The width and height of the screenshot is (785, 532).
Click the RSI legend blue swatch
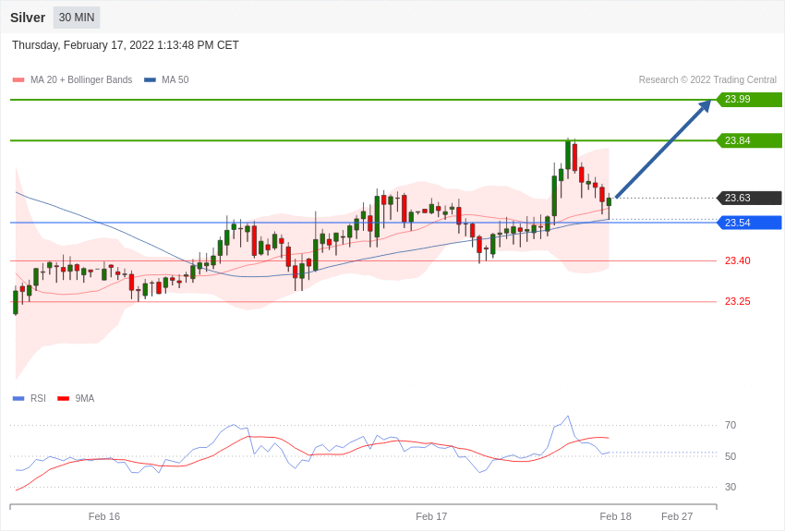(18, 399)
